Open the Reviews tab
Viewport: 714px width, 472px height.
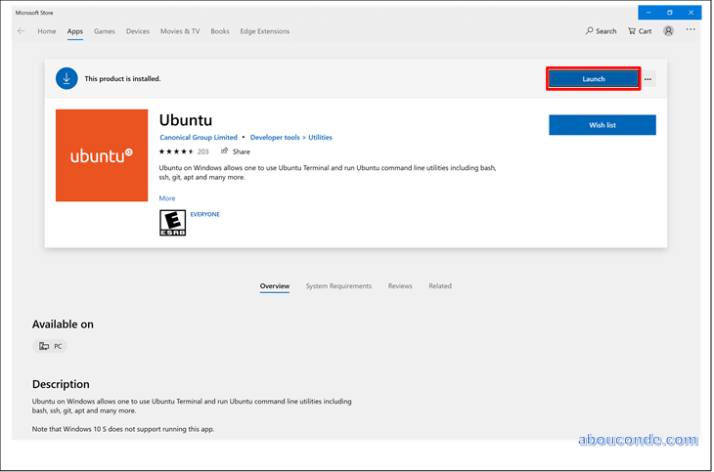pos(400,286)
